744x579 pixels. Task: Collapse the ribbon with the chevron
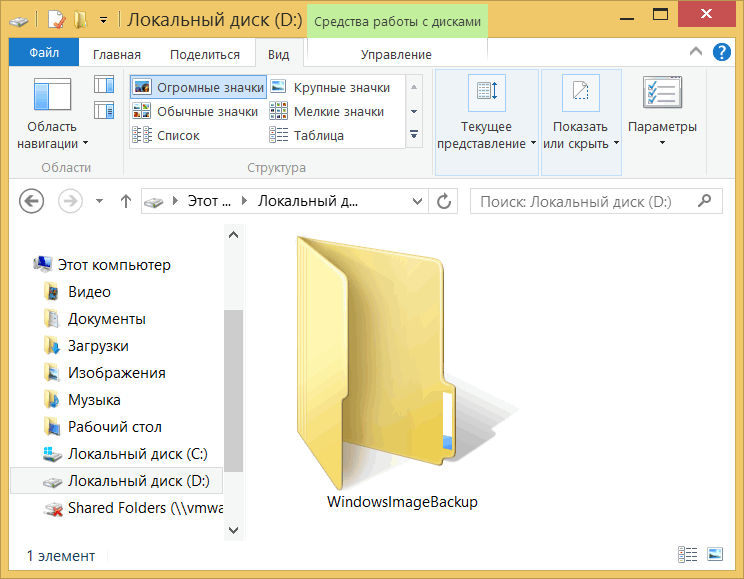click(696, 52)
